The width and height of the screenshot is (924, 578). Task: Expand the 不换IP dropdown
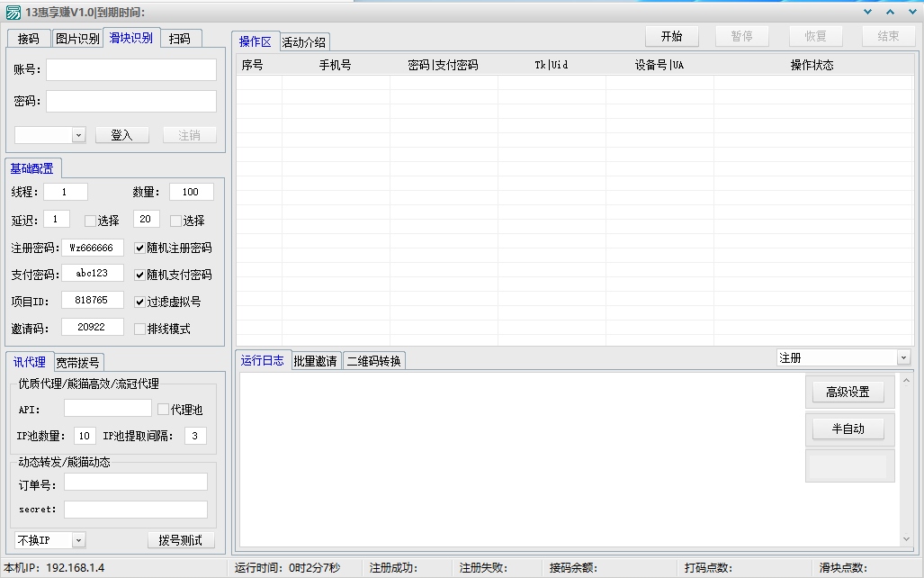click(x=77, y=540)
